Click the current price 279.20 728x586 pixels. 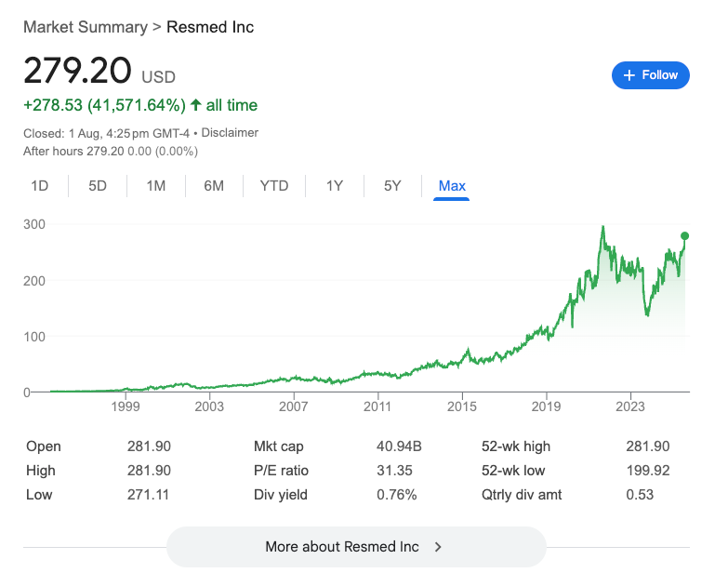pyautogui.click(x=77, y=70)
